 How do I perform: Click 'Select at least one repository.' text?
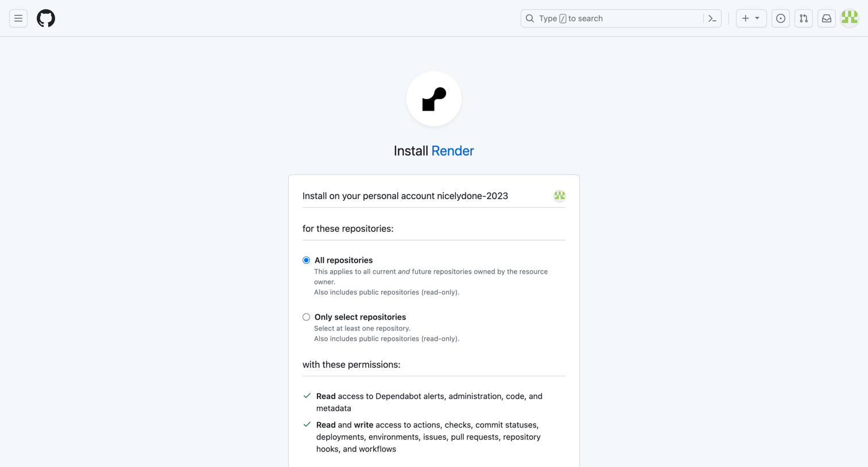pos(362,328)
